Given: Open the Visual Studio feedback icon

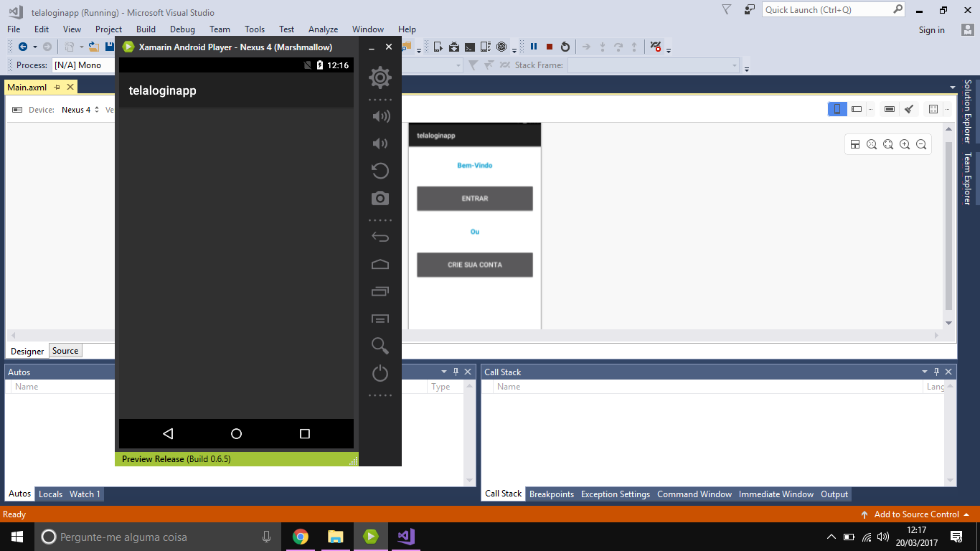Looking at the screenshot, I should click(750, 9).
